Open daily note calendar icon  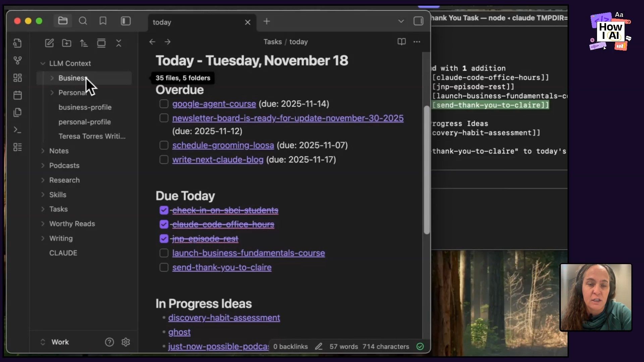click(17, 95)
